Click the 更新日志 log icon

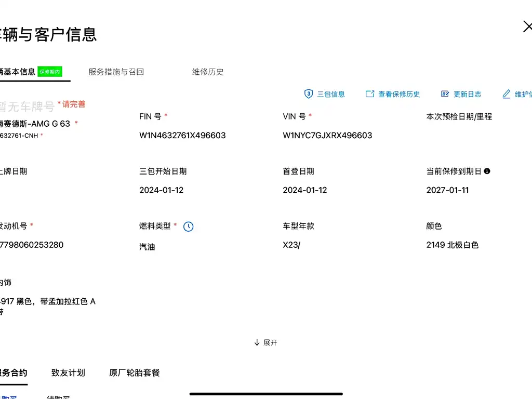coord(445,94)
